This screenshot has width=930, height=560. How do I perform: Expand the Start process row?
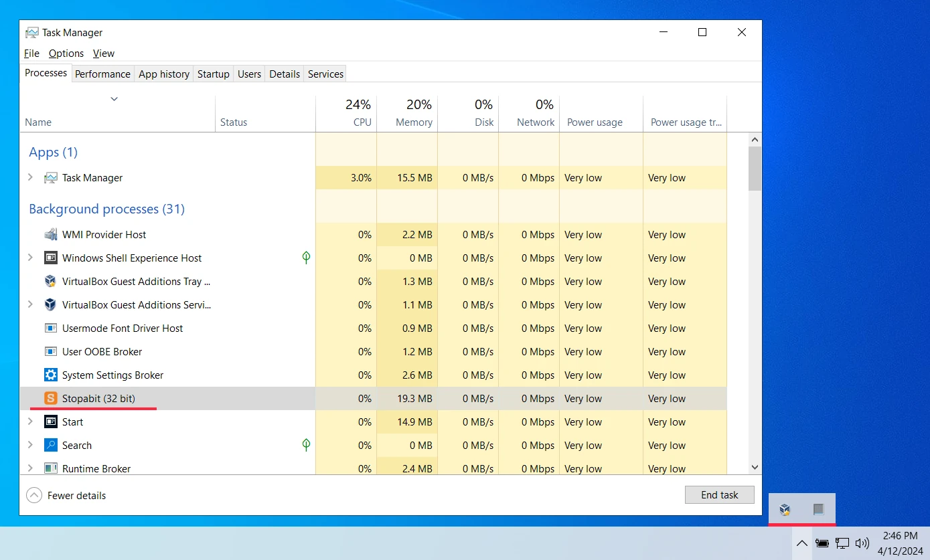(x=30, y=422)
